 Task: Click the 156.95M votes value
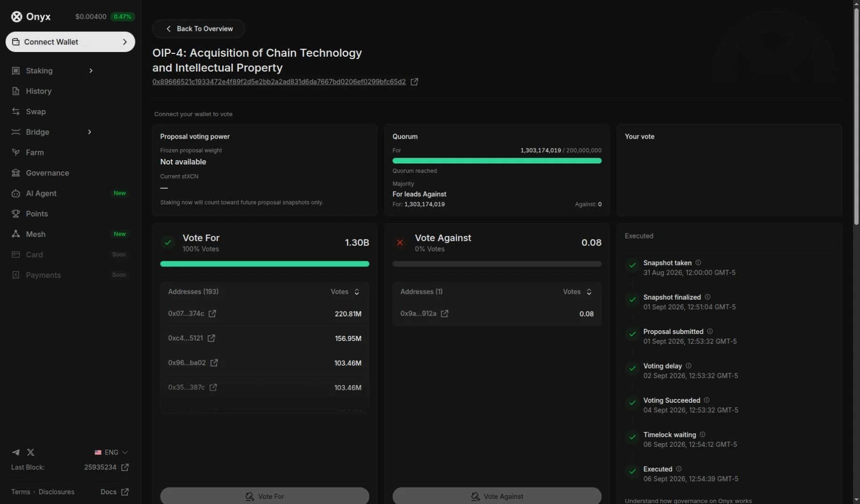click(x=348, y=338)
